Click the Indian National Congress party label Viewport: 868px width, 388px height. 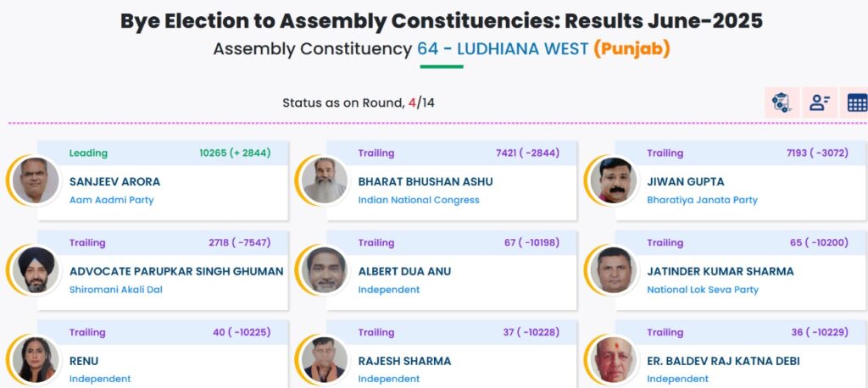(x=419, y=201)
